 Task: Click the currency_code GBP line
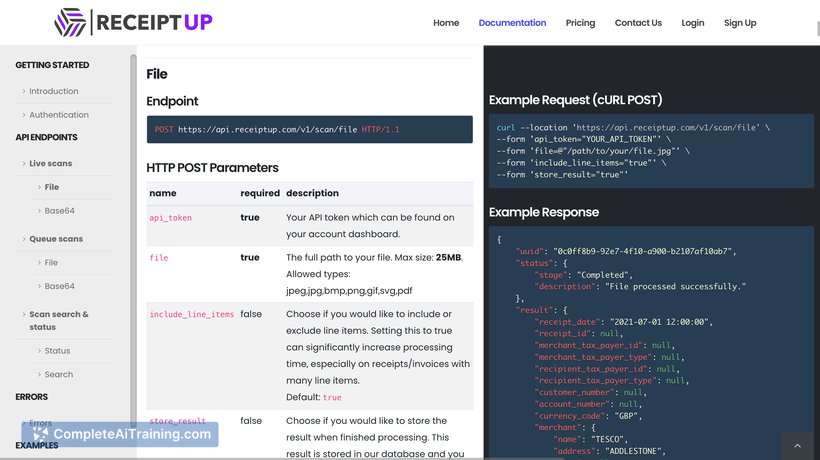pyautogui.click(x=588, y=416)
